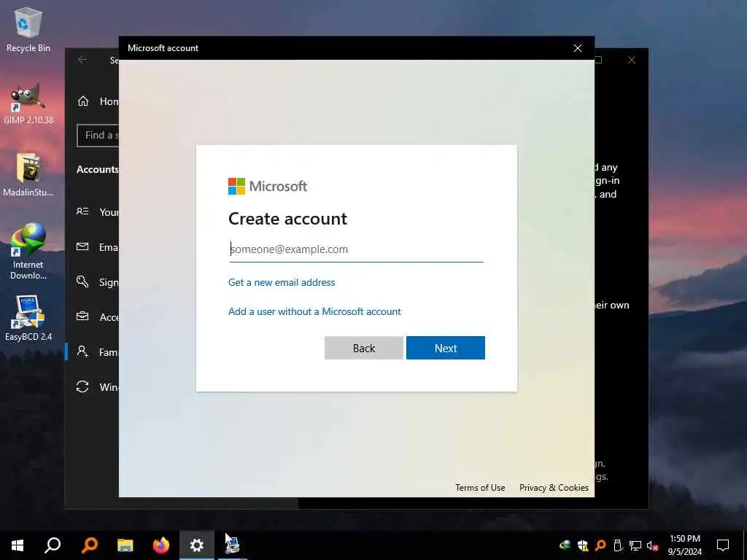
Task: Click the back arrow in Settings window
Action: pos(82,60)
